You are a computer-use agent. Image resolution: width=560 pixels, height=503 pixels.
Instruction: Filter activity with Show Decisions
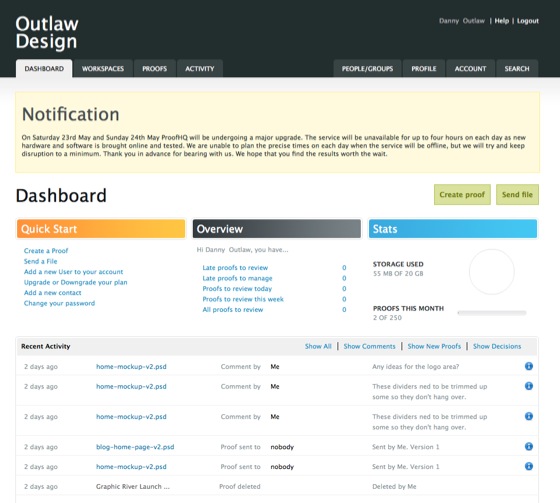pos(497,346)
